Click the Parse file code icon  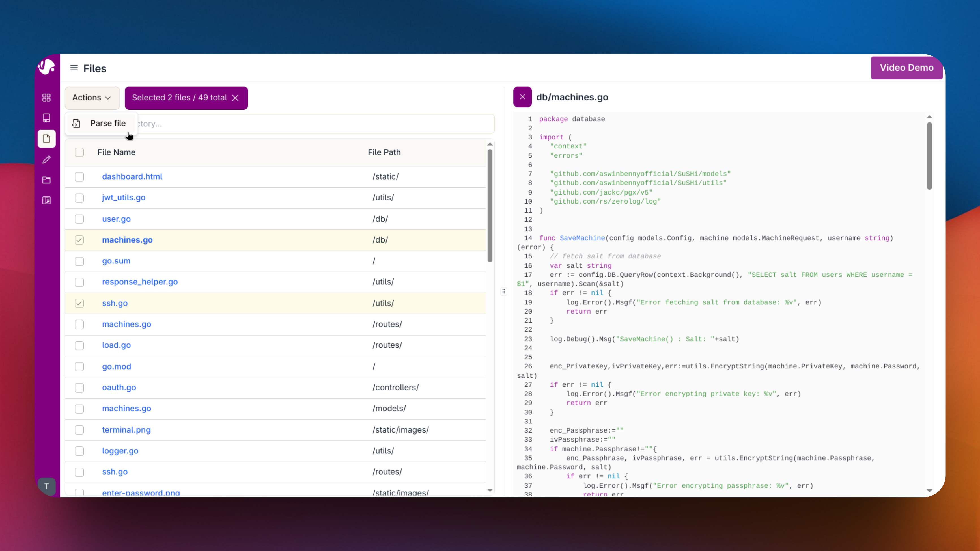tap(76, 124)
